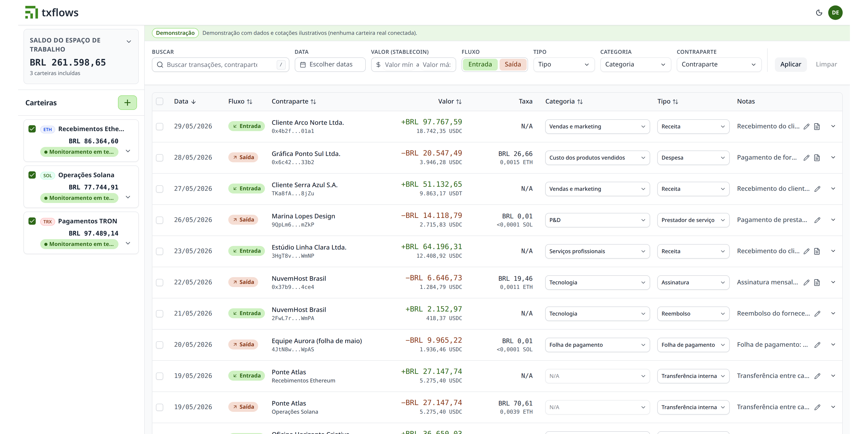Click the Saída badge for 22/05/2026
Viewport: 868px width, 434px height.
tap(243, 282)
